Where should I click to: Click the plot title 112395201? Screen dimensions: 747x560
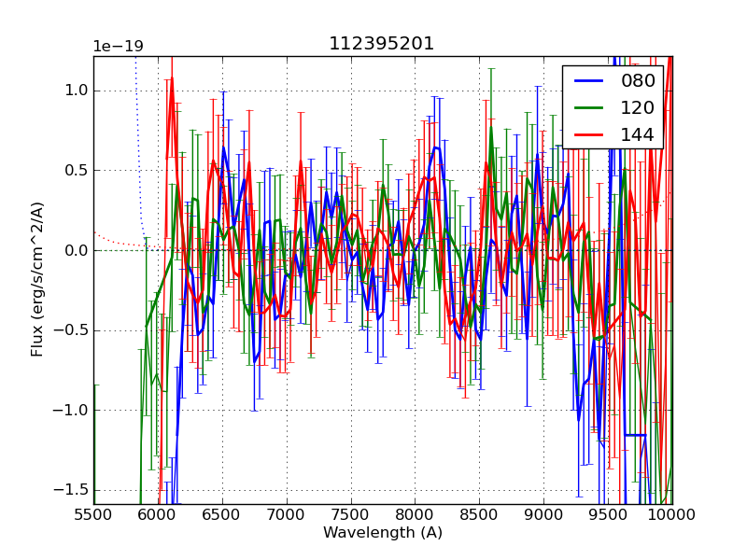pyautogui.click(x=382, y=44)
